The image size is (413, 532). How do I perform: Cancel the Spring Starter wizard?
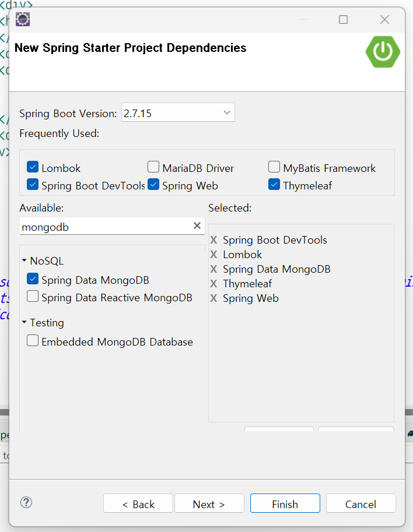360,503
